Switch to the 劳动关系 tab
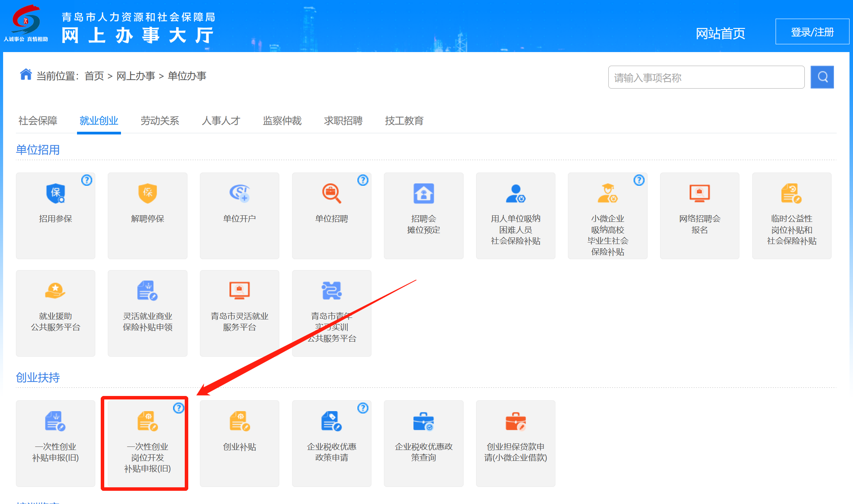Viewport: 853px width, 504px height. point(160,121)
